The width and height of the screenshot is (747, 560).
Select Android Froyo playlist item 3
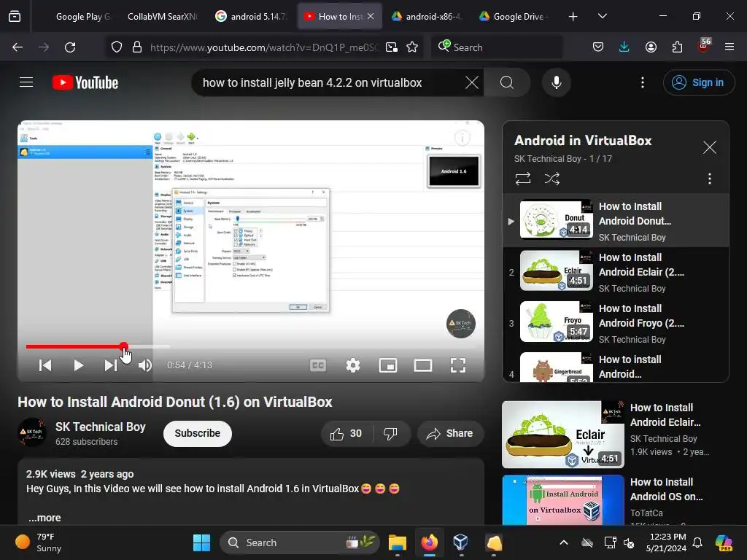616,323
